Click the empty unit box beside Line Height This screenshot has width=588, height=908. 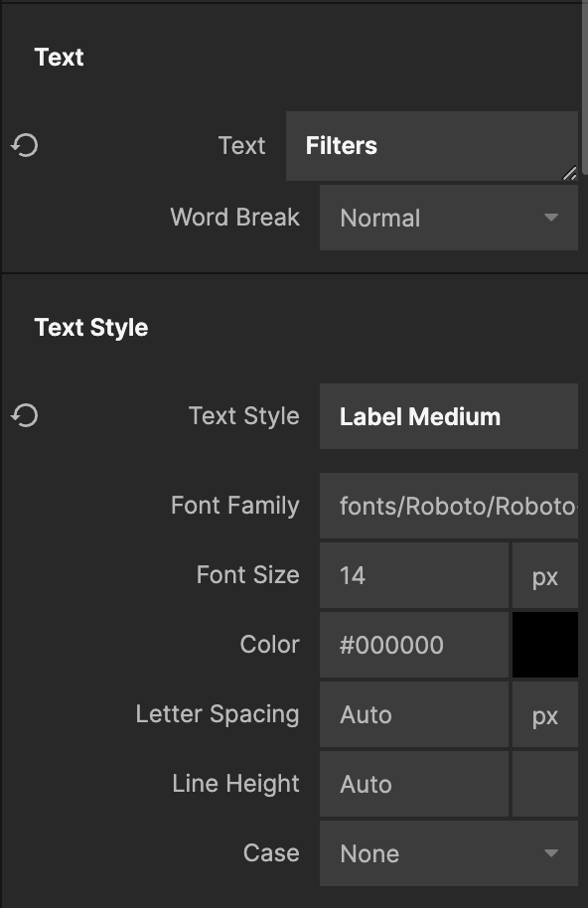click(545, 784)
